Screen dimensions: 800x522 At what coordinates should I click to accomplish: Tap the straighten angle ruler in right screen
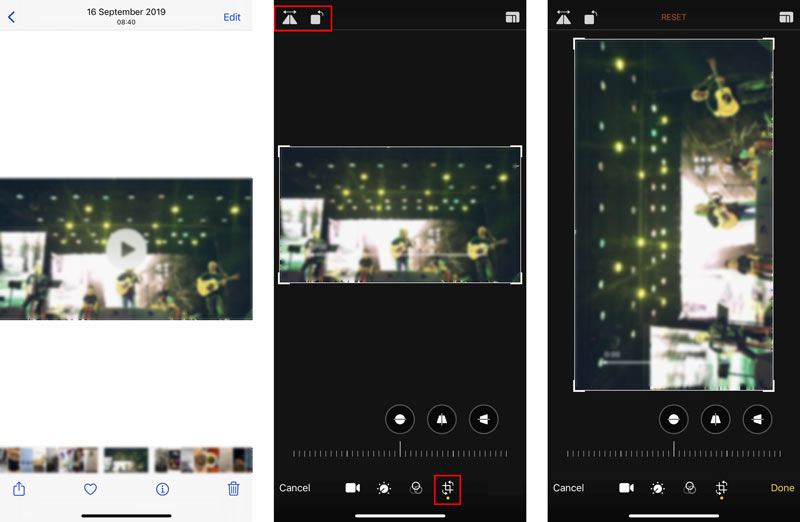pos(673,451)
